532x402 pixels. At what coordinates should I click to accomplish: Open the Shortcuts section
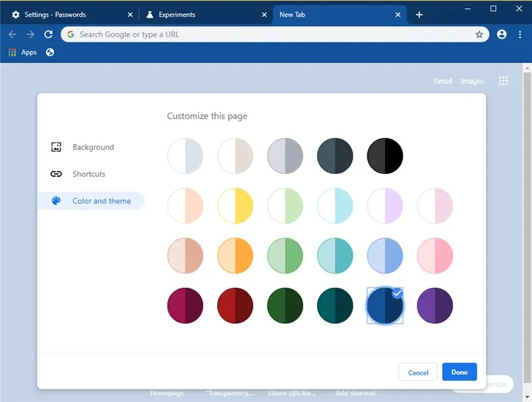[91, 174]
